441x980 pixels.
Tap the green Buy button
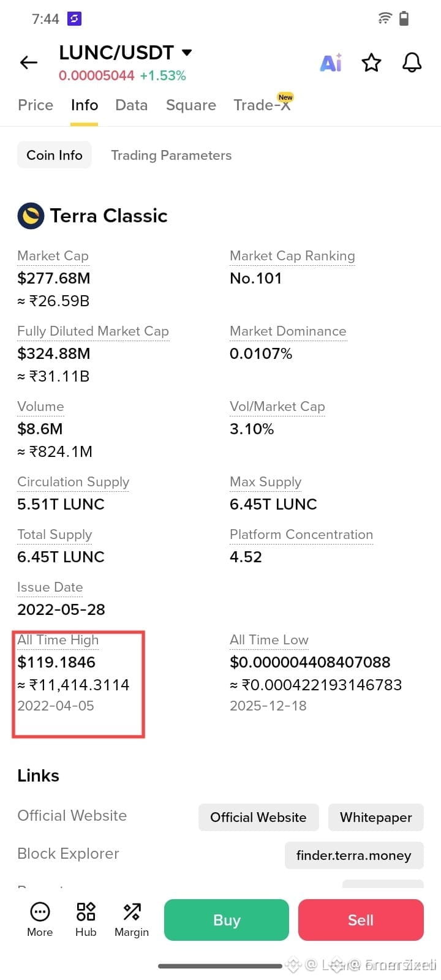point(227,920)
